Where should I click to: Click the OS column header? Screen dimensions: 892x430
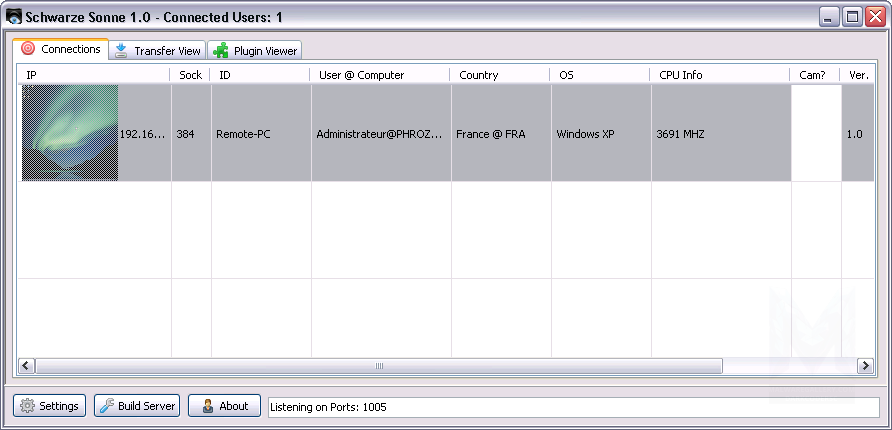[x=599, y=75]
